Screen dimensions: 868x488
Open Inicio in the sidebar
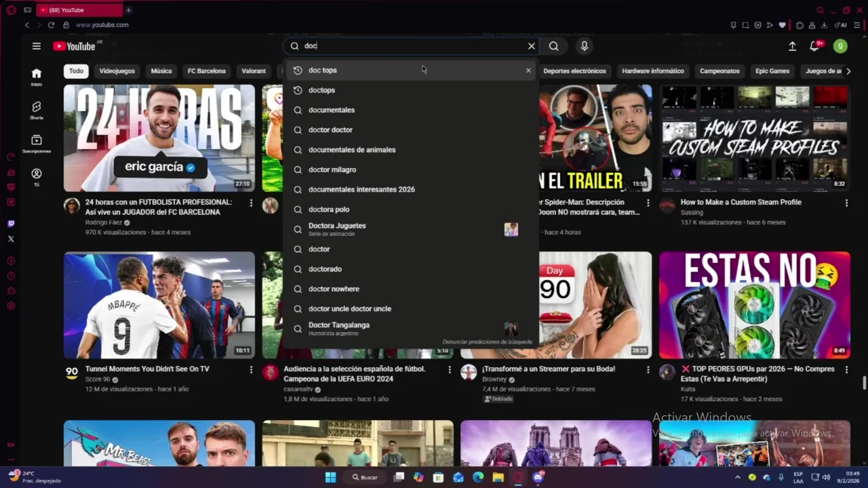click(37, 77)
